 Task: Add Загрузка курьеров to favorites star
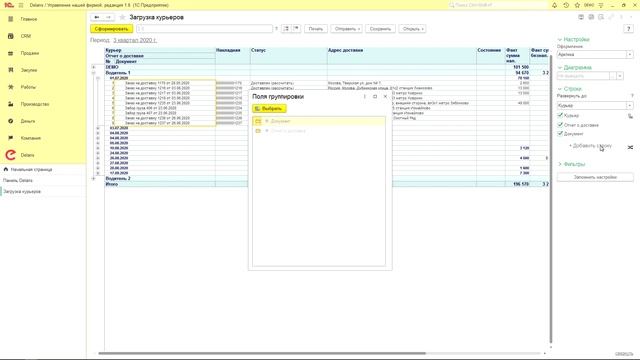(x=122, y=17)
